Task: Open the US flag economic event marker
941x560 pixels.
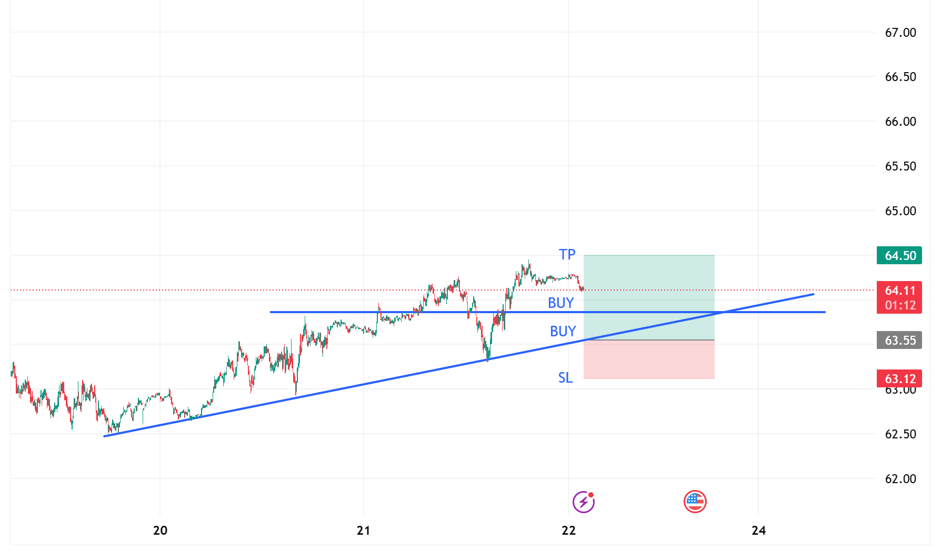Action: (695, 502)
